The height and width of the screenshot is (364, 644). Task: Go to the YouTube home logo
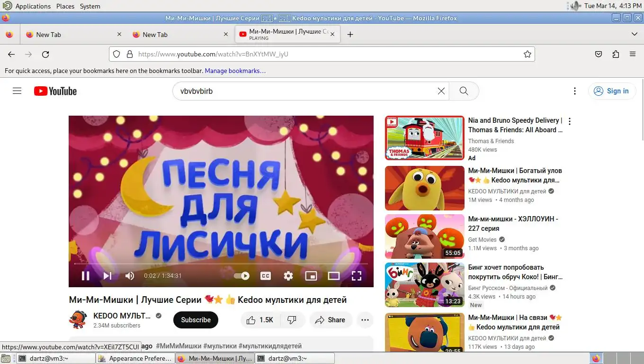[x=55, y=91]
